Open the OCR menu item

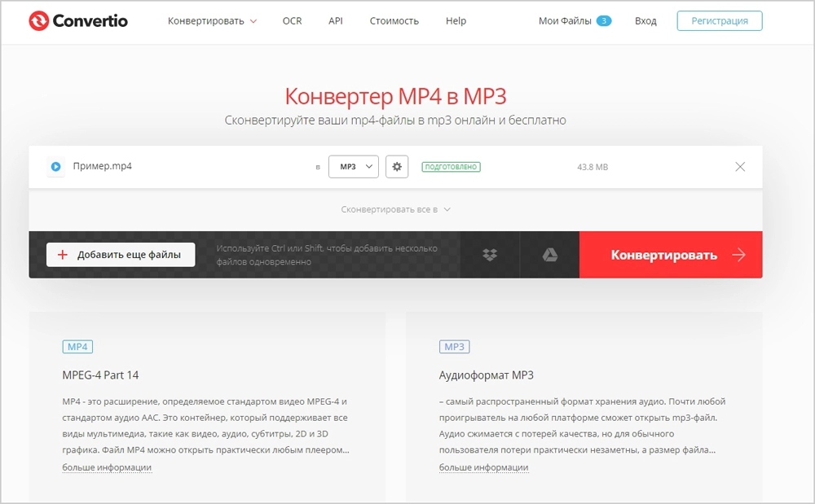(292, 20)
